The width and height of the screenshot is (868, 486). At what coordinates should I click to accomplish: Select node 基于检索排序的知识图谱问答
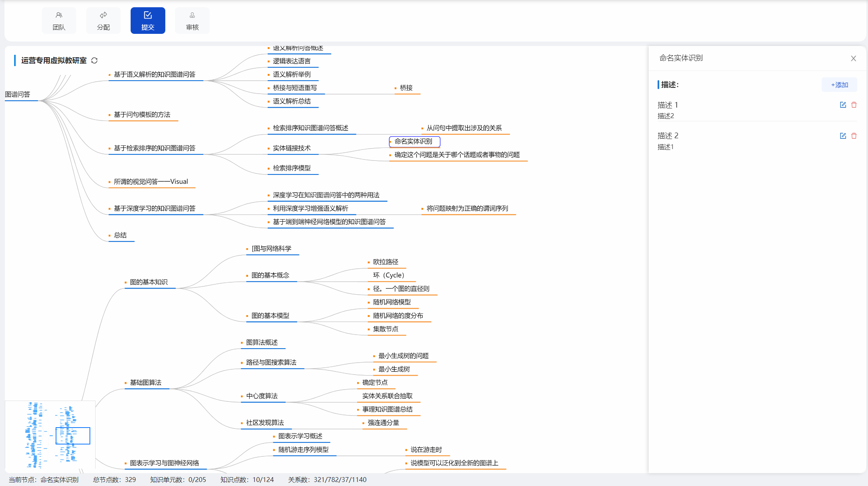click(154, 148)
